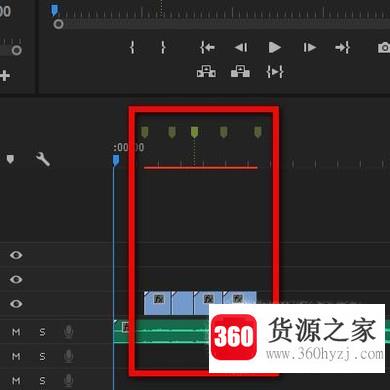Step back one frame

(241, 47)
